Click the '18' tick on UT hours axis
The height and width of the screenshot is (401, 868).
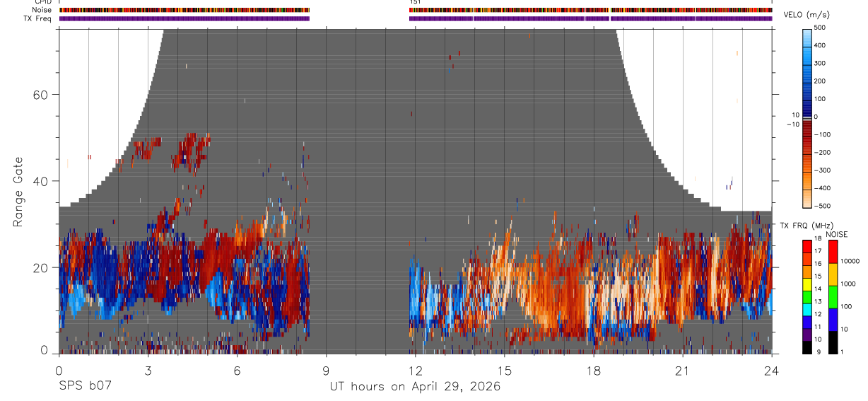594,371
